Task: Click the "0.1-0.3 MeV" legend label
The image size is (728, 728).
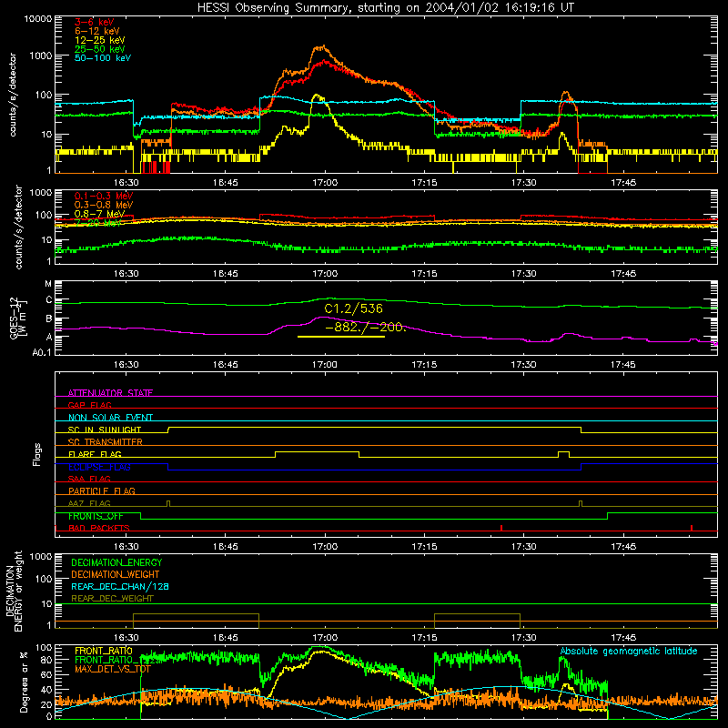Action: pos(104,196)
